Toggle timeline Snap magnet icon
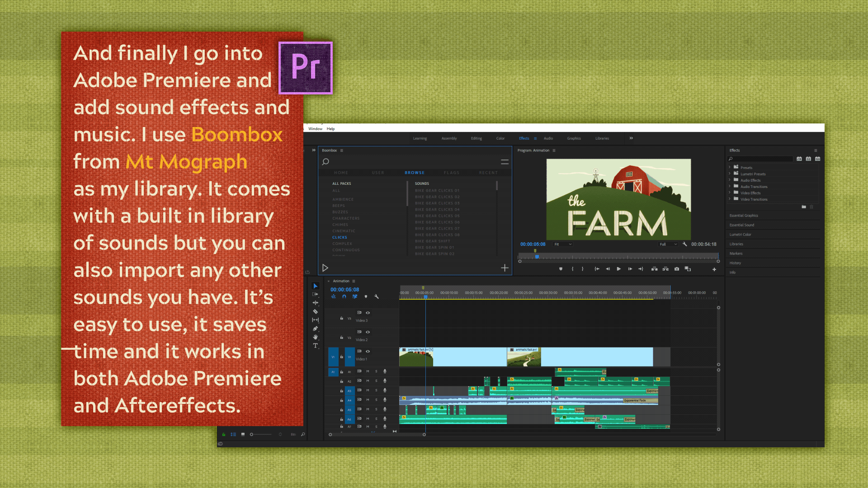 click(x=344, y=297)
